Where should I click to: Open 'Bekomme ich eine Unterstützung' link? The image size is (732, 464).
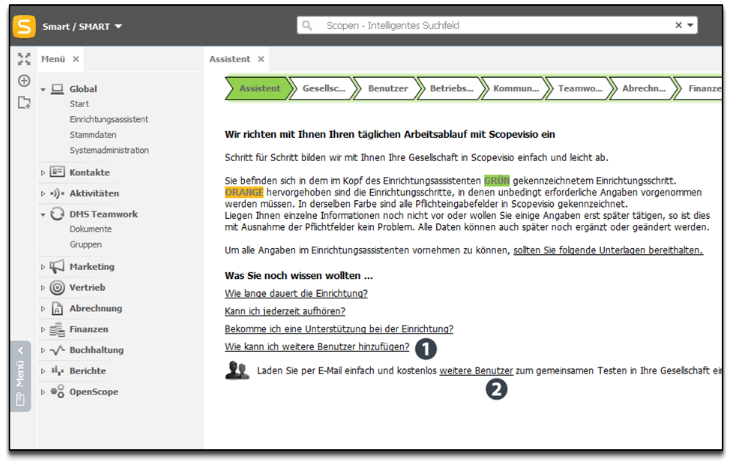click(339, 329)
